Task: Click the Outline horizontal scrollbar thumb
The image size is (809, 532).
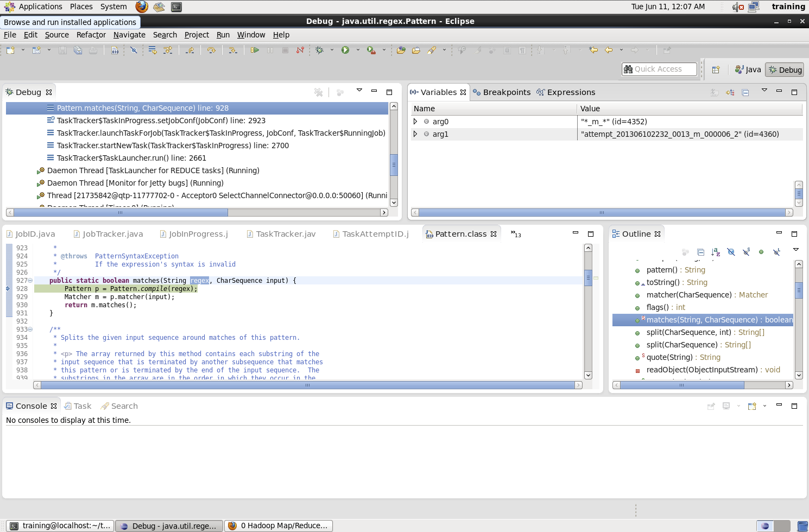Action: (682, 385)
